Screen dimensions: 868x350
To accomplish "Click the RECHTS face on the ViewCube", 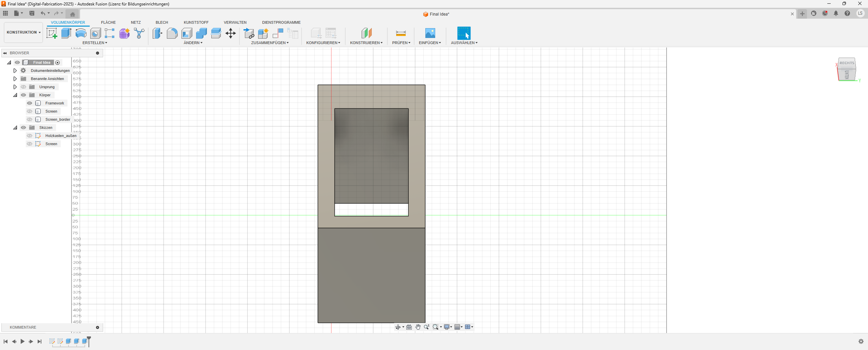I will coord(847,63).
